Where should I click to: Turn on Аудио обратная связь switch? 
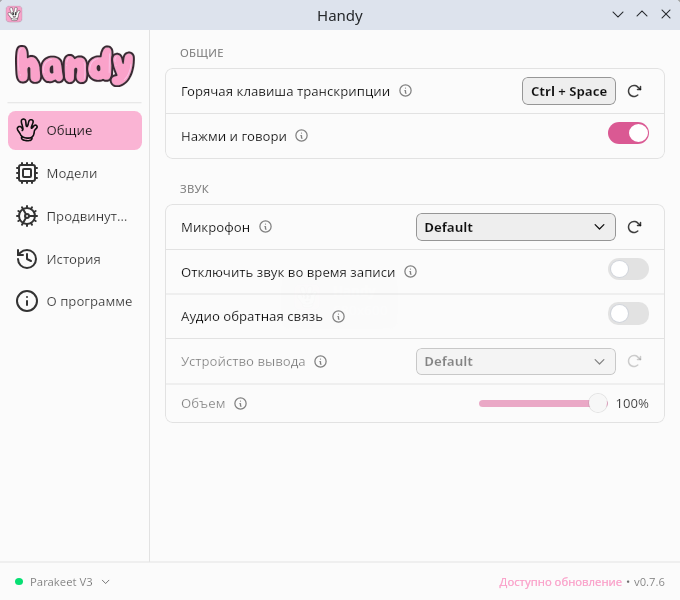[x=628, y=314]
